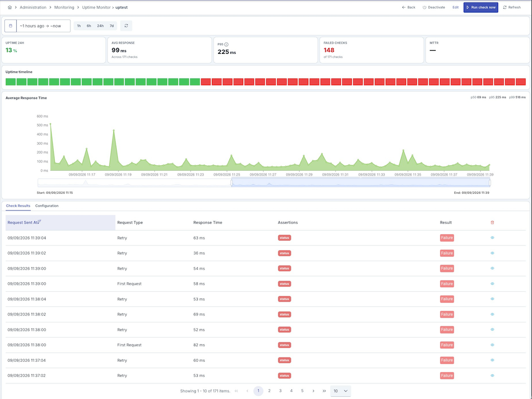Open Uptime Monitor breadcrumb
Viewport: 532px width, 399px height.
96,7
